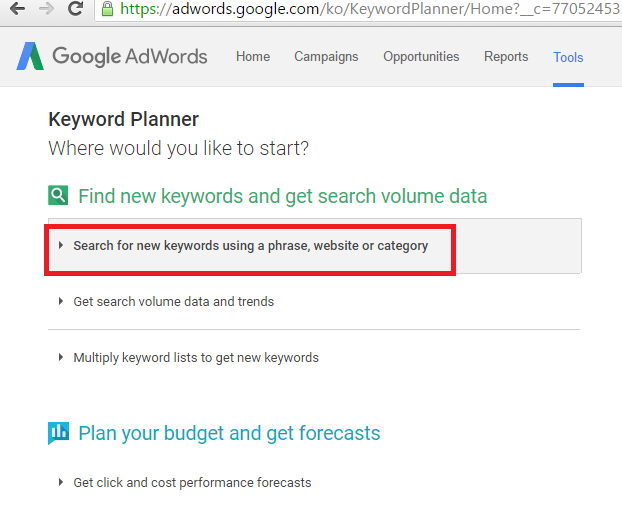Open Multiply keyword lists to get new keywords

point(196,358)
